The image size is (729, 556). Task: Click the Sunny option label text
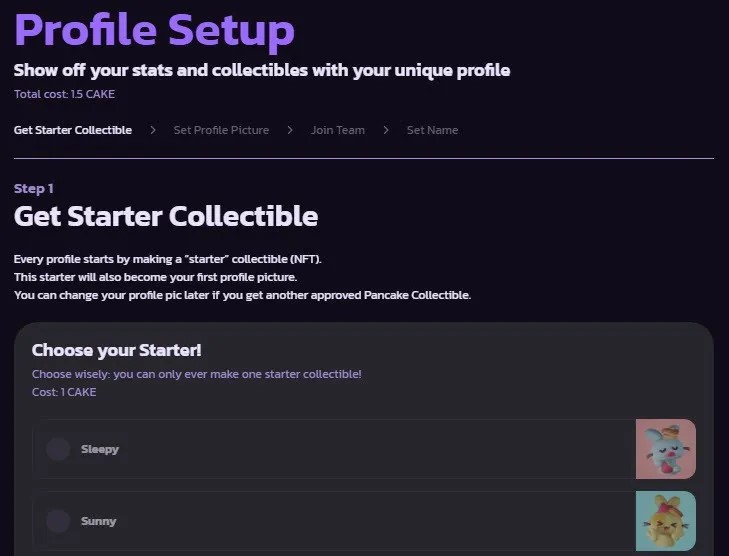pos(99,521)
